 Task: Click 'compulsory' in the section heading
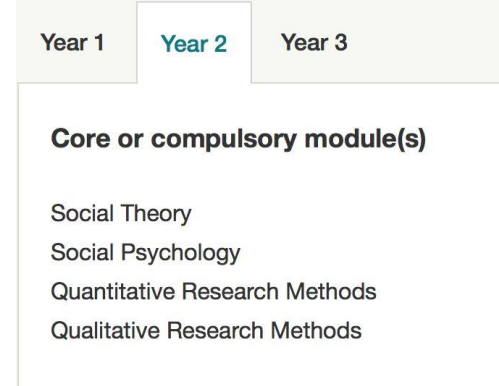click(224, 140)
